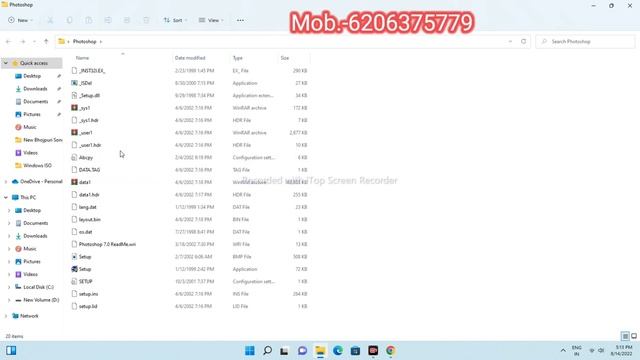This screenshot has width=640, height=360.
Task: Click the Forward navigation arrow
Action: coord(23,42)
